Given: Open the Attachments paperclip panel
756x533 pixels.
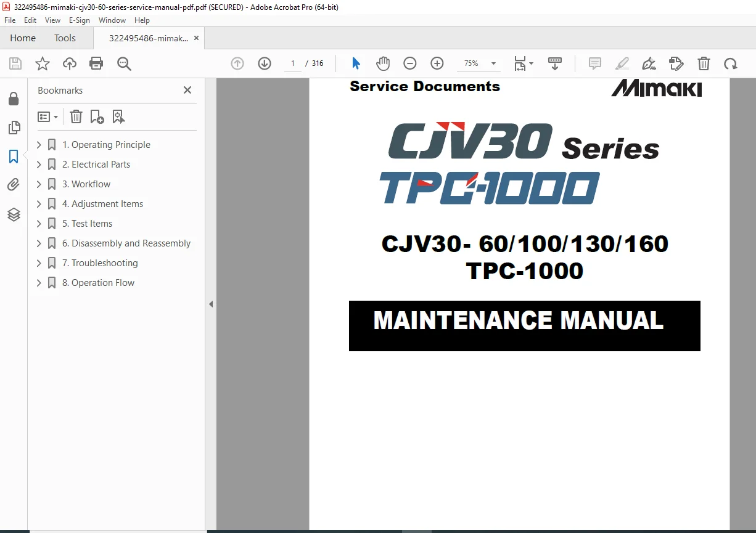Looking at the screenshot, I should point(14,185).
